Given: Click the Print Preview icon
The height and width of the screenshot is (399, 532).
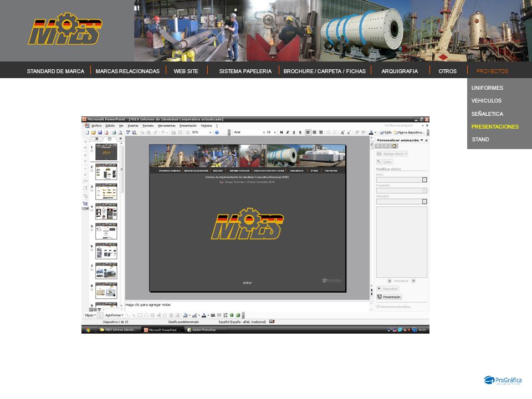Looking at the screenshot, I should coord(120,132).
